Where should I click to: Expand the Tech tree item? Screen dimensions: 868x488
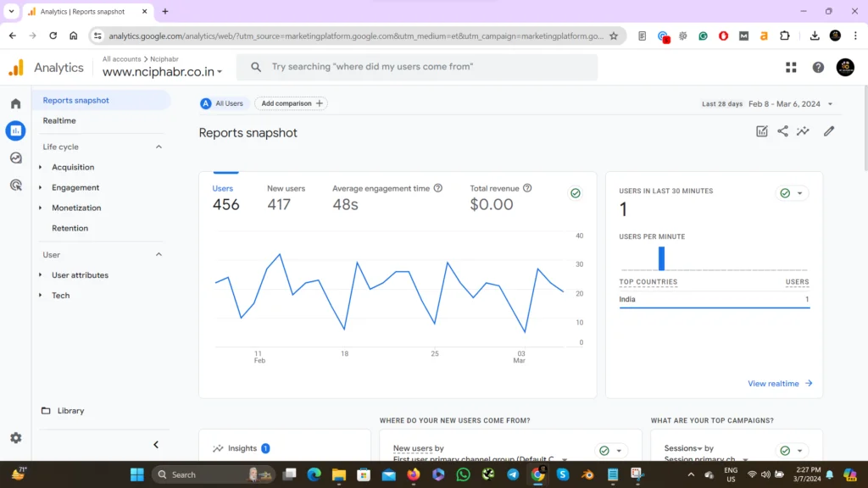41,296
